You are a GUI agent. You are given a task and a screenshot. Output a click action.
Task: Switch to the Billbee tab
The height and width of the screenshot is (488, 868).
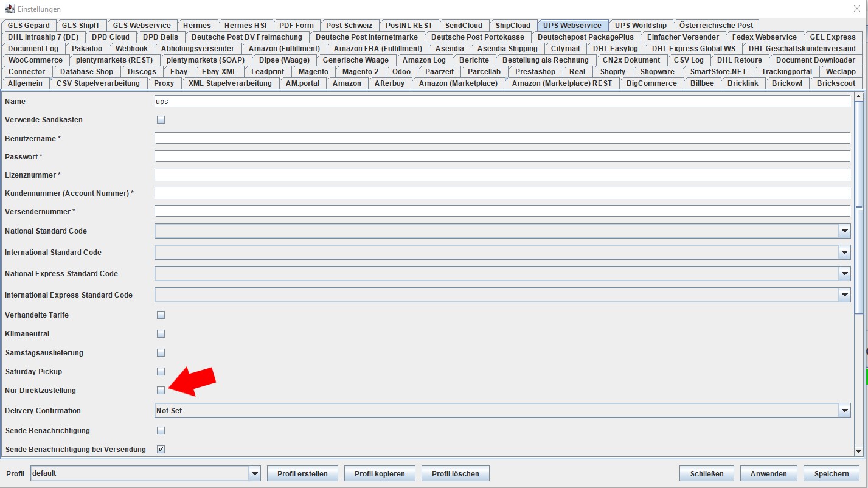click(x=702, y=83)
